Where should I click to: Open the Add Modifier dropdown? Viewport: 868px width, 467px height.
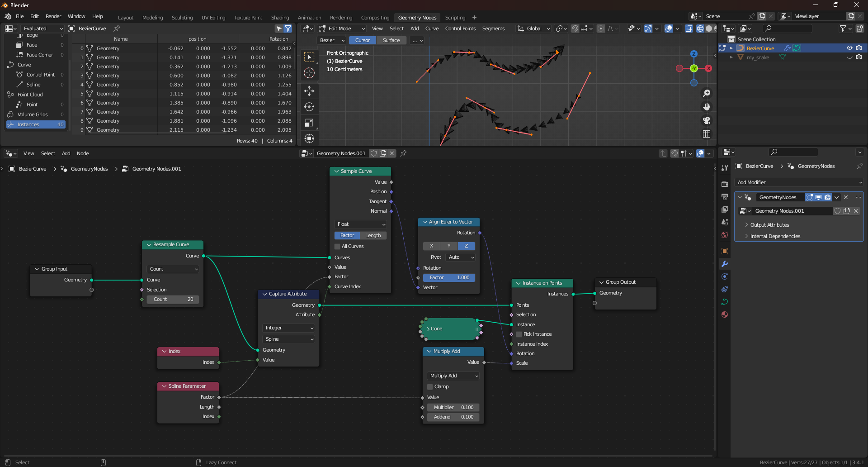(x=799, y=182)
